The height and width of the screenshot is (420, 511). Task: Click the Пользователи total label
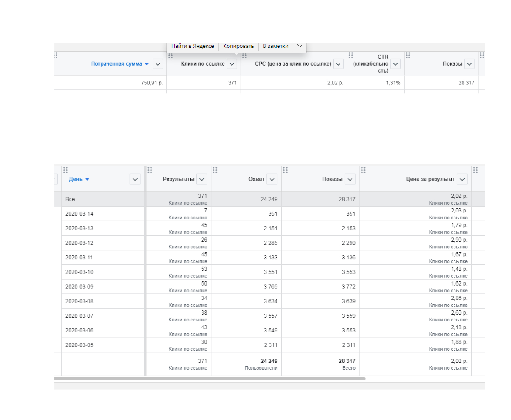point(261,368)
